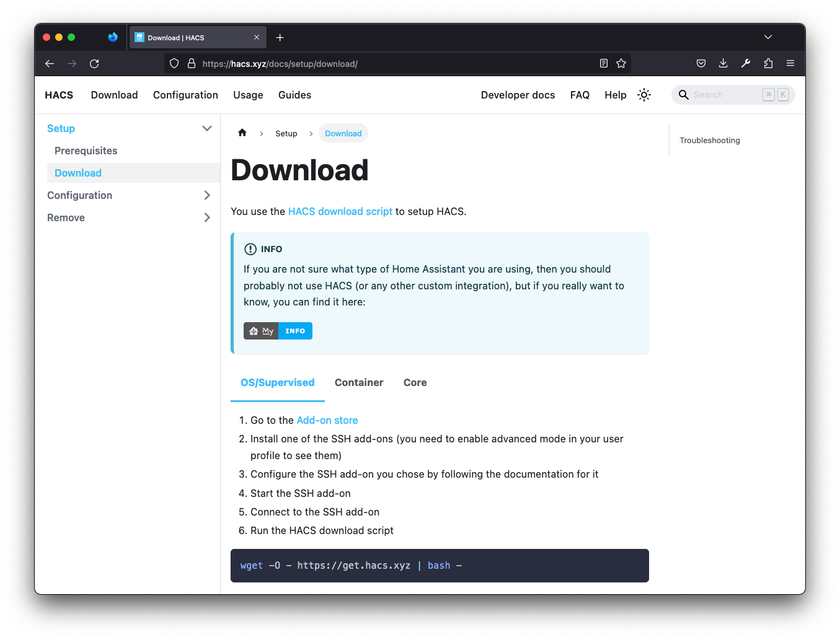Expand the Configuration sidebar chevron
This screenshot has width=840, height=640.
tap(207, 195)
